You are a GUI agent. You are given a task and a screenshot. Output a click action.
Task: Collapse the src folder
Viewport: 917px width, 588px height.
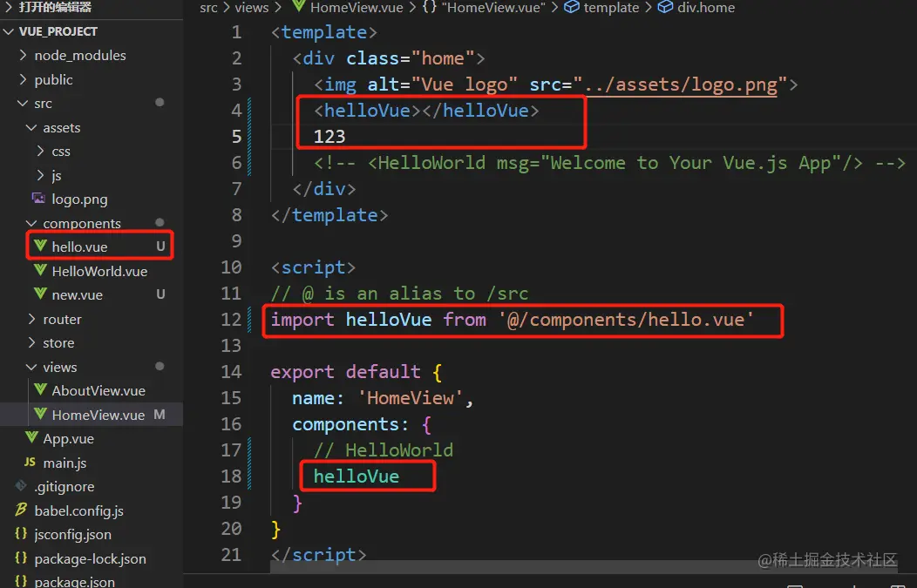click(23, 103)
